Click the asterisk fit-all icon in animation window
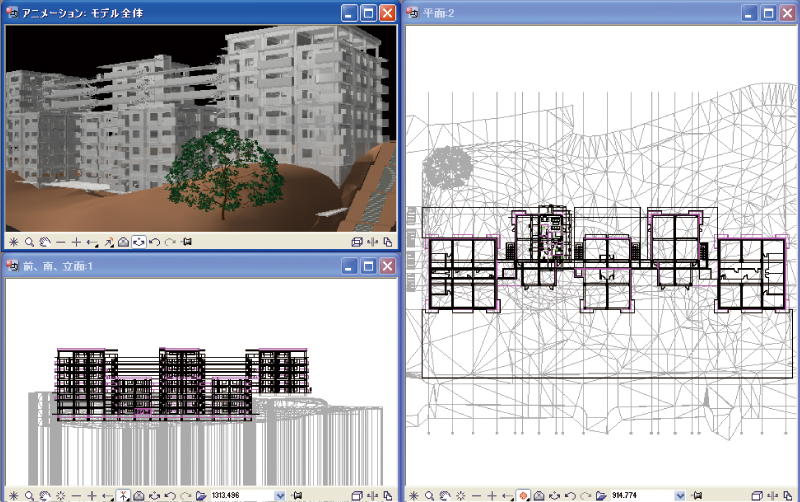 [x=13, y=242]
